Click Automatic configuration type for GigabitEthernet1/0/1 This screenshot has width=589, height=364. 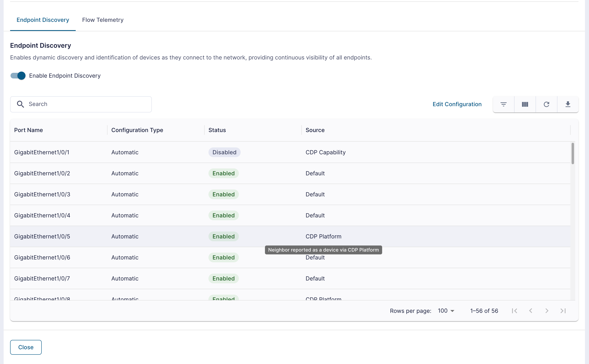125,152
